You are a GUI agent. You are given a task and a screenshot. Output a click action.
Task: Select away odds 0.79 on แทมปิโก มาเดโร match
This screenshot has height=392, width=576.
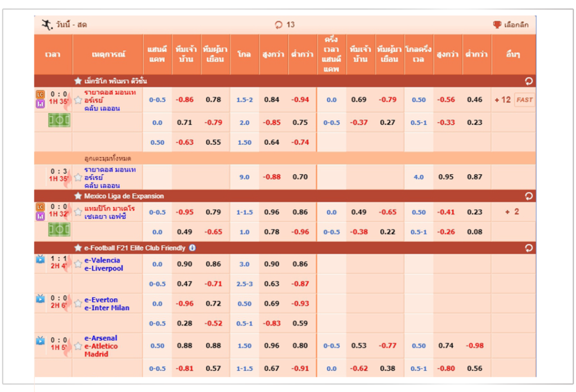coord(213,212)
